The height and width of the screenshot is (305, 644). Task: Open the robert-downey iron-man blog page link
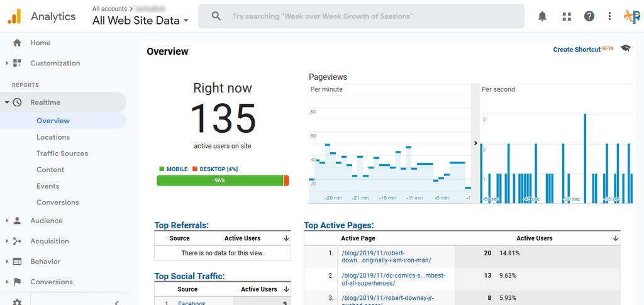tap(386, 257)
